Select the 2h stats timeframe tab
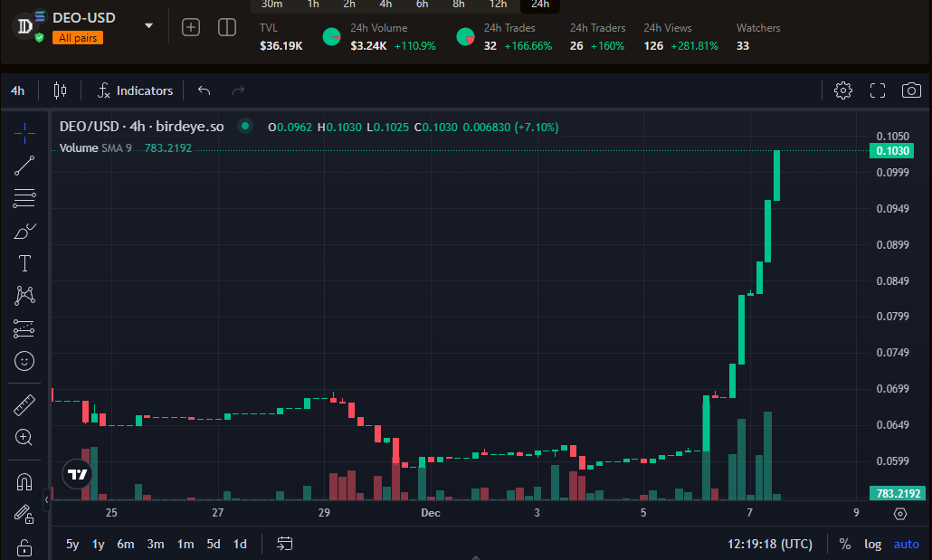The image size is (932, 560). pos(349,5)
